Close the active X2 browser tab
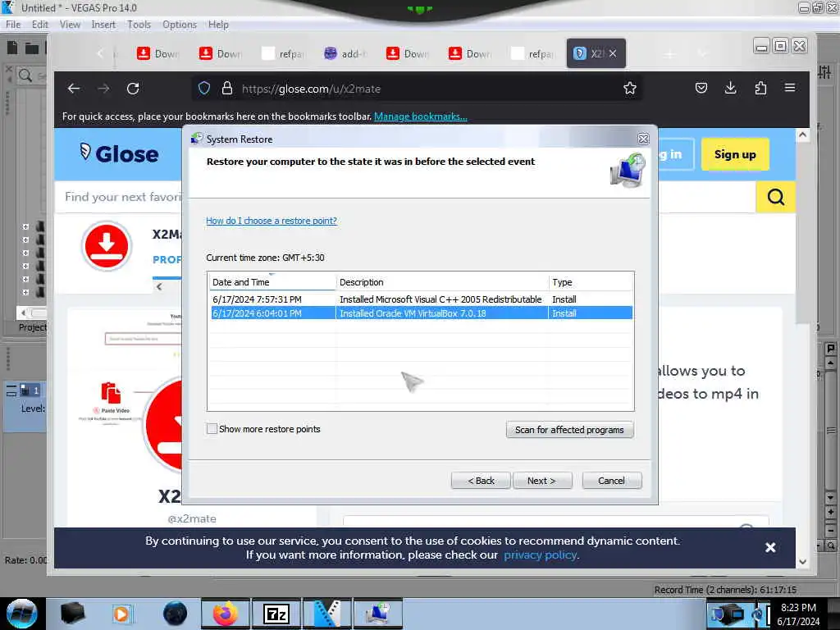 pos(613,53)
